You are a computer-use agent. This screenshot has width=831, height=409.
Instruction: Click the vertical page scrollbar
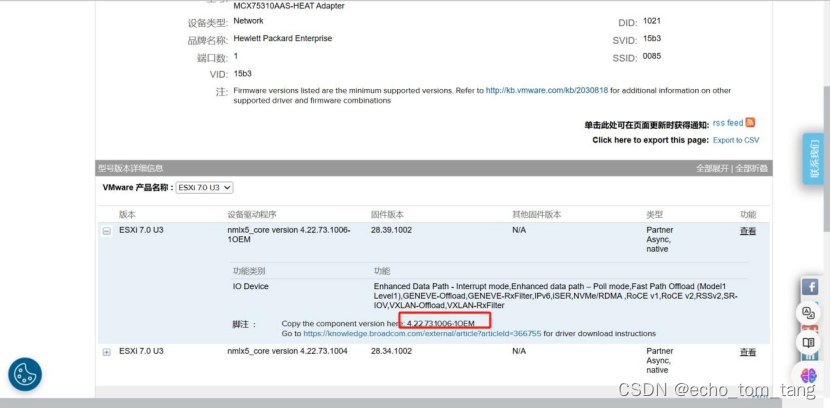click(827, 159)
